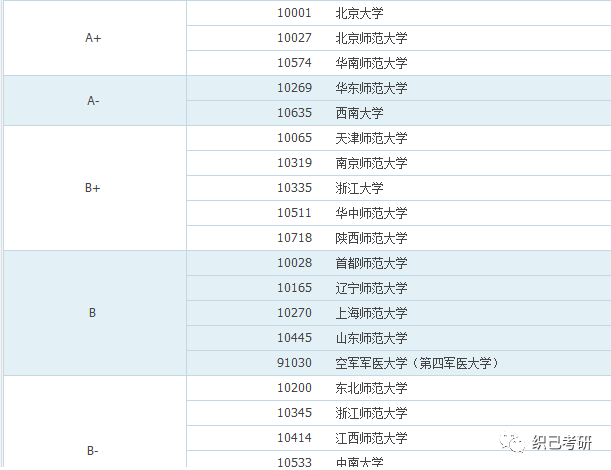Select 空军军医大学（第四军医大学） text
The height and width of the screenshot is (470, 611).
pos(417,363)
